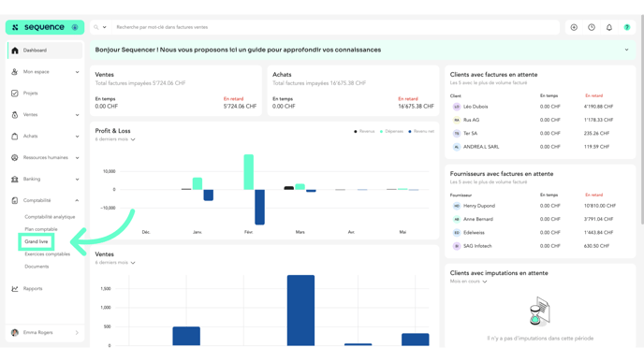Open Rapports chart icon in sidebar

15,288
